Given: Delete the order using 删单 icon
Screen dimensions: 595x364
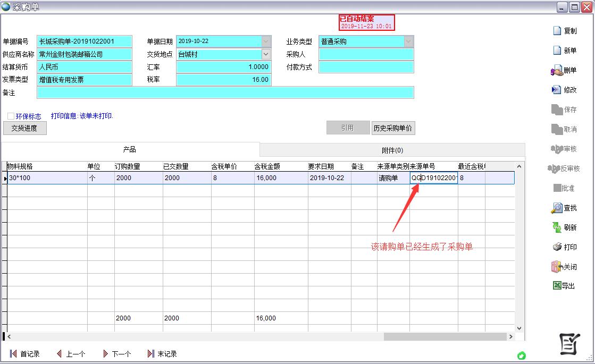Looking at the screenshot, I should click(x=557, y=70).
